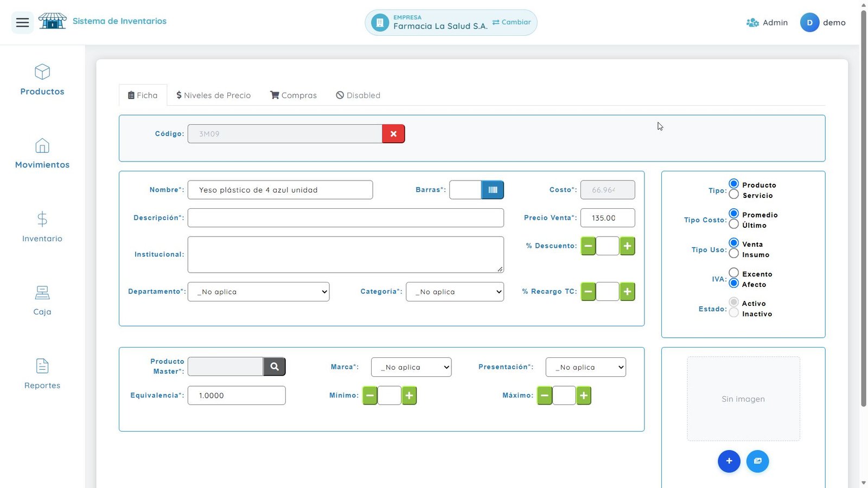Select Afecto IVA radio
868x488 pixels.
pos(734,283)
